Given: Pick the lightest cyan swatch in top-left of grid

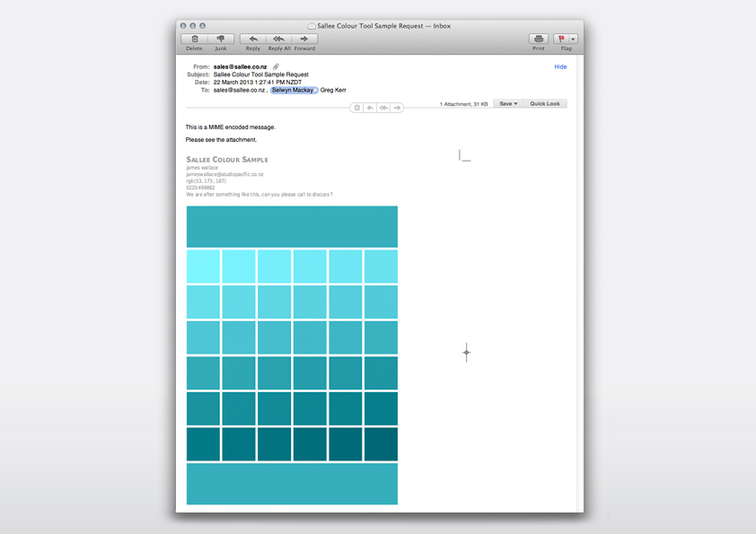Looking at the screenshot, I should point(204,267).
